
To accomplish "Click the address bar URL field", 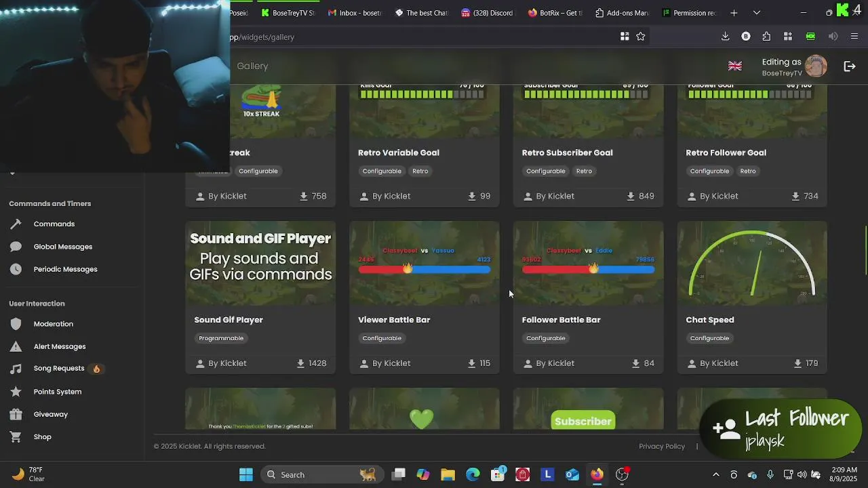I will click(x=420, y=37).
